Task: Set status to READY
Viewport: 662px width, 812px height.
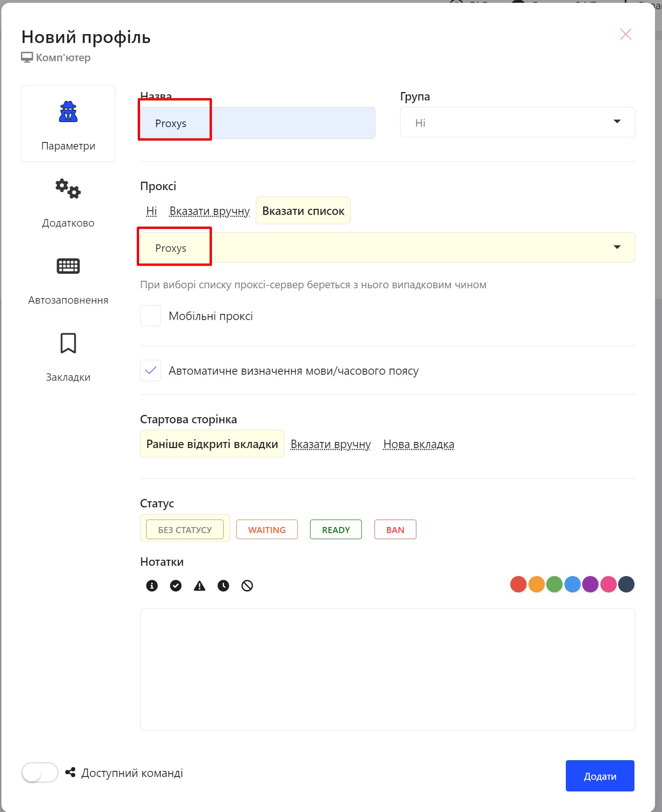Action: pos(336,529)
